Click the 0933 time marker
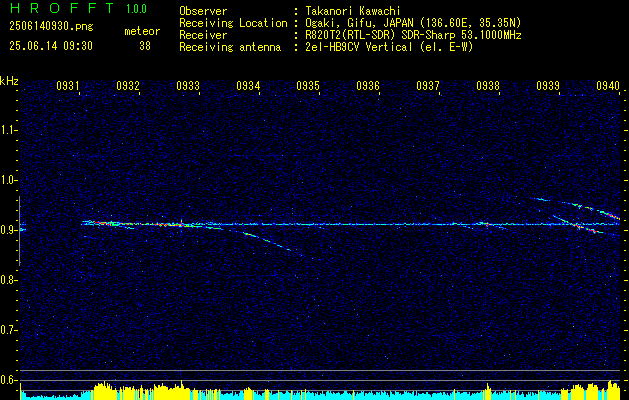This screenshot has height=400, width=629. [x=188, y=85]
